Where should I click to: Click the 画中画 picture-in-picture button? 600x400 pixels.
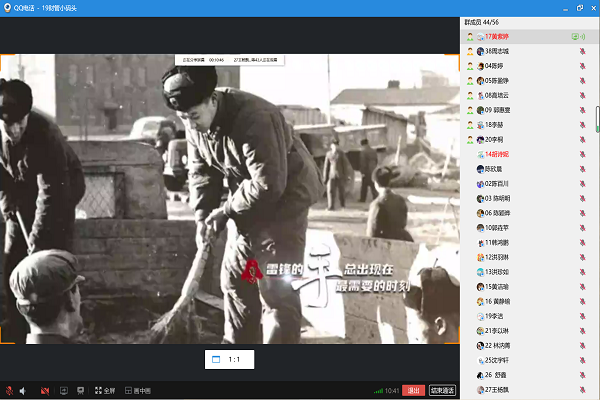[x=138, y=391]
